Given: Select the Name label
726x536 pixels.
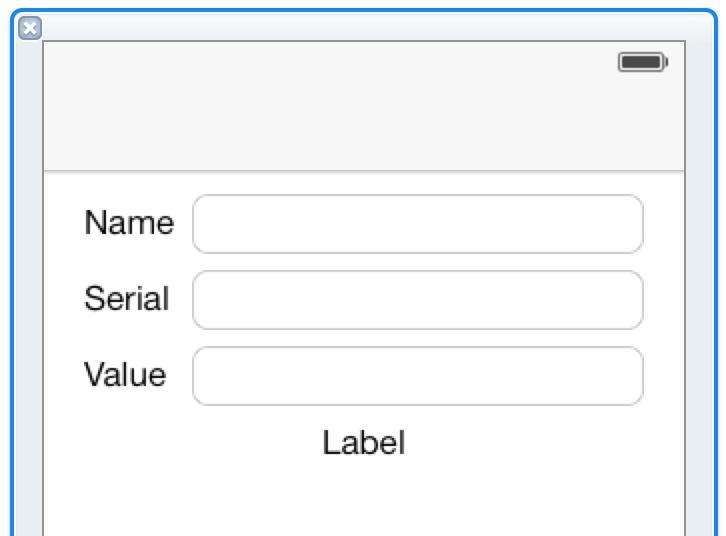Looking at the screenshot, I should [x=129, y=223].
